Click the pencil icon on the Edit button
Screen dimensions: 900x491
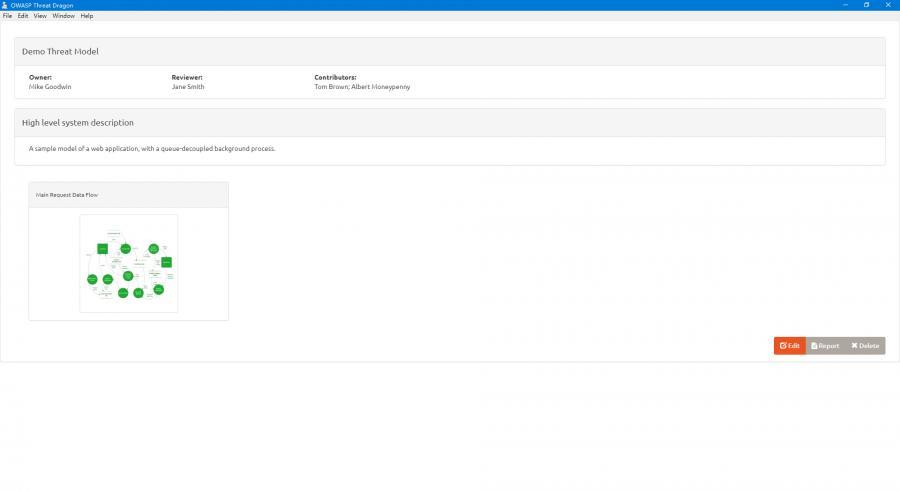pyautogui.click(x=783, y=346)
